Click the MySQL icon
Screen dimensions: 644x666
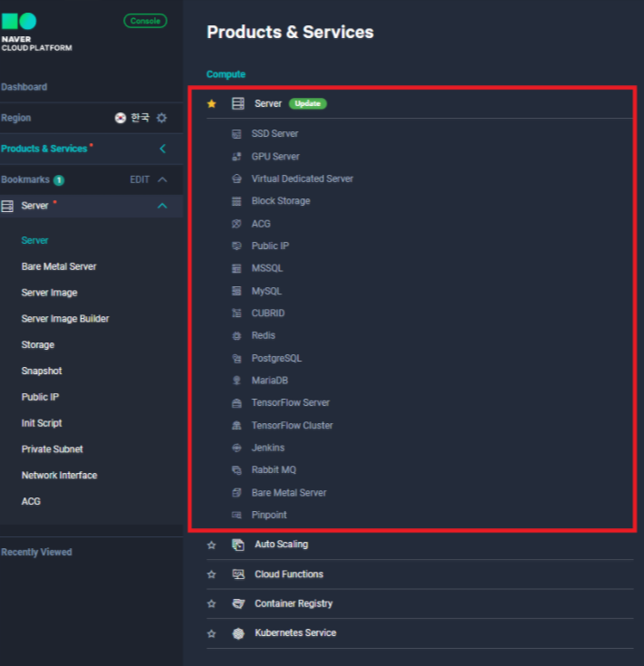(236, 291)
